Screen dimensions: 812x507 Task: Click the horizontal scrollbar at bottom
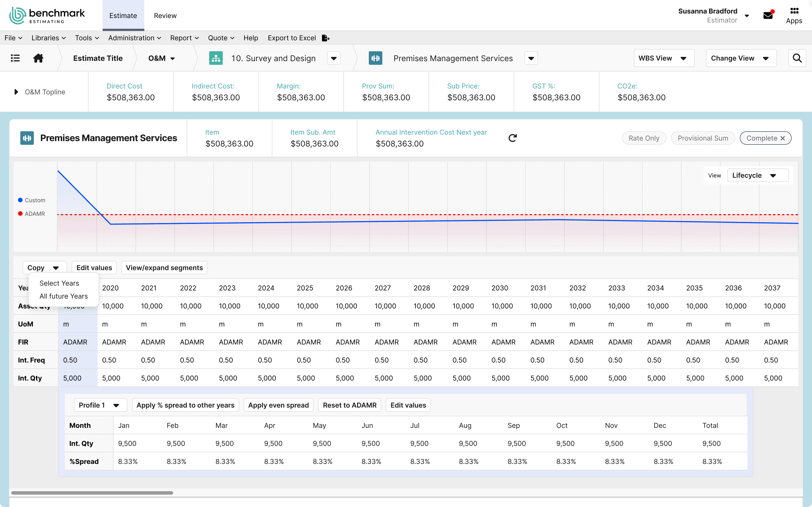[92, 493]
